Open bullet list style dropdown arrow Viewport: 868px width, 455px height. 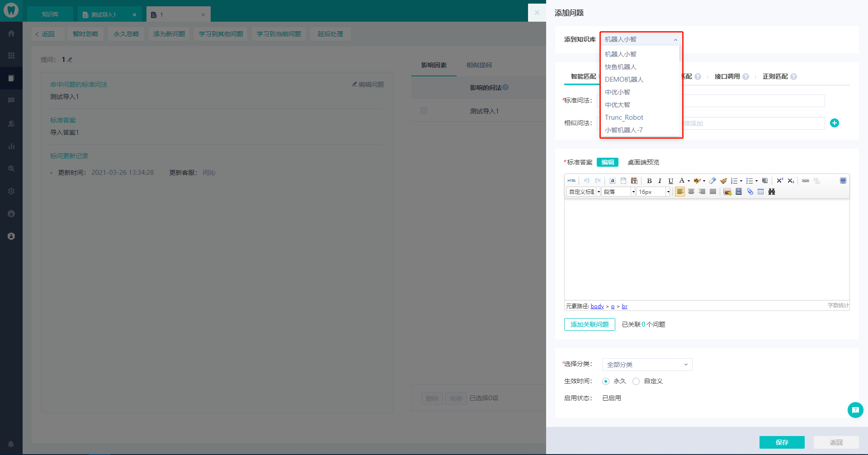(x=756, y=181)
